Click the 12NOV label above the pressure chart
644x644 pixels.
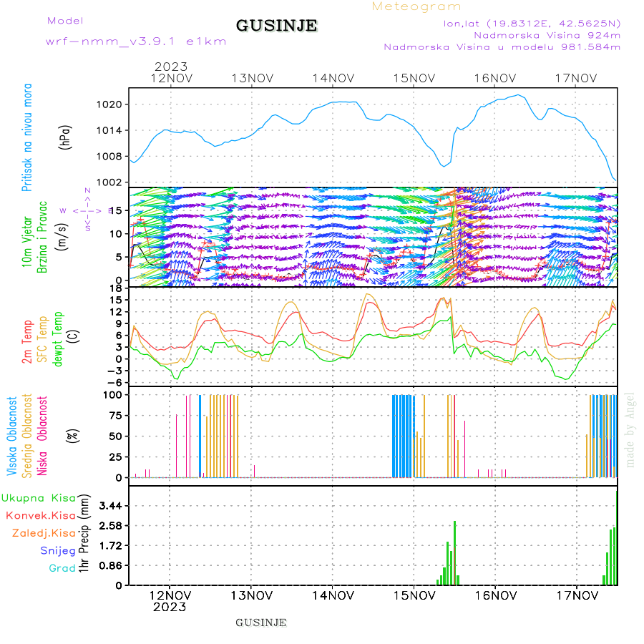[x=171, y=78]
